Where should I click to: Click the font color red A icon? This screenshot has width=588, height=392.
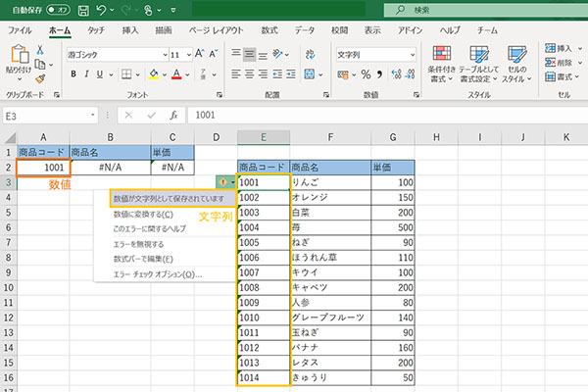(x=174, y=74)
